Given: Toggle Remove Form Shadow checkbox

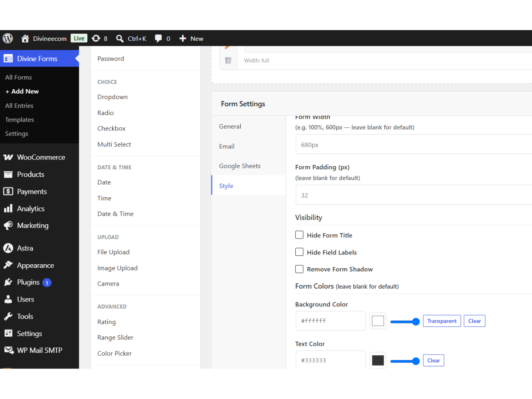Looking at the screenshot, I should (299, 269).
